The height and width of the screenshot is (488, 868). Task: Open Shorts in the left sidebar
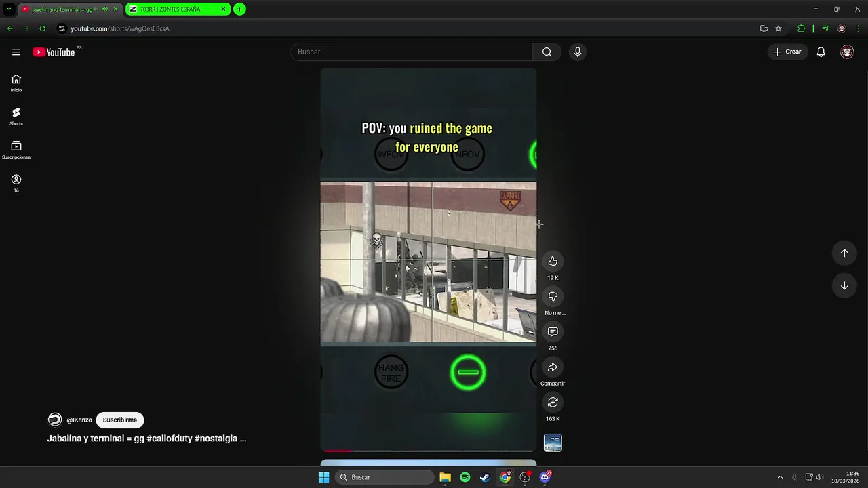[x=16, y=117]
